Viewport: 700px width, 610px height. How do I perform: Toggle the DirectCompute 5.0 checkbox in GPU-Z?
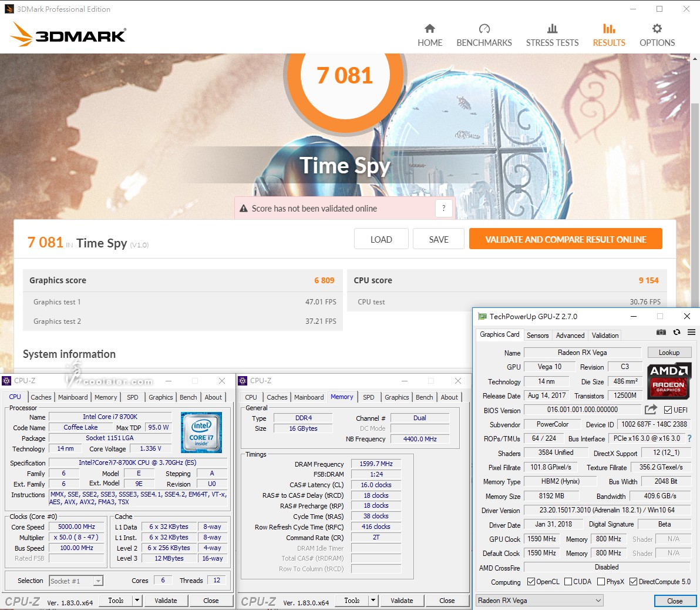point(633,581)
